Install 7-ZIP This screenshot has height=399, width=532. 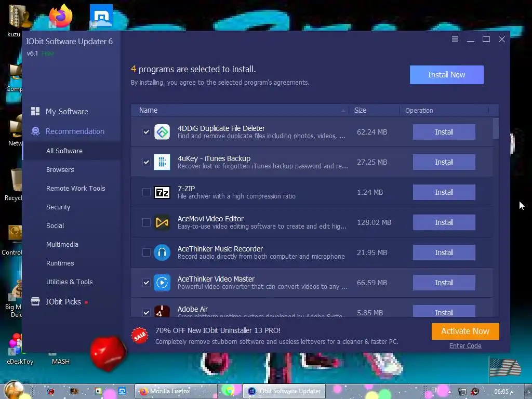[x=444, y=192]
